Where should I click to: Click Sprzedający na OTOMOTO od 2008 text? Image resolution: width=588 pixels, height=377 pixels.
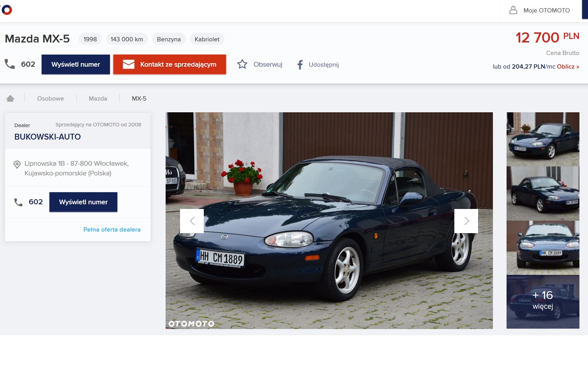[x=98, y=125]
